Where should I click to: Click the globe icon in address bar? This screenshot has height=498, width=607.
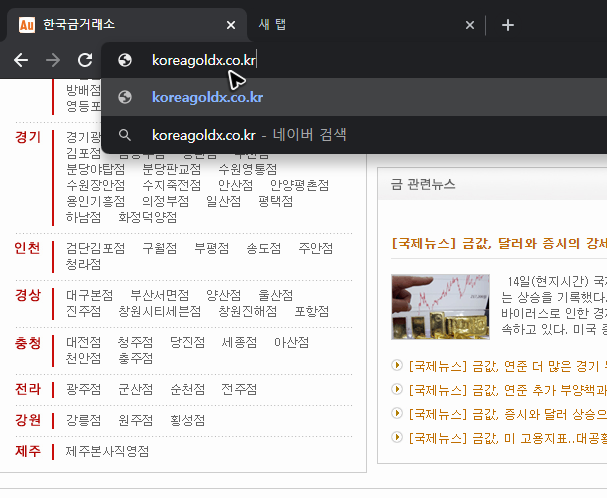pos(125,60)
